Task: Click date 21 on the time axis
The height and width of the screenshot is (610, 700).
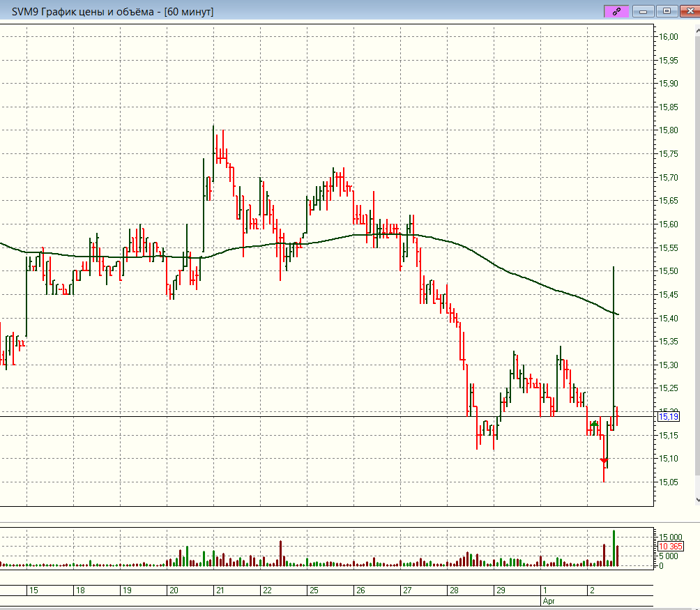Action: [x=219, y=590]
